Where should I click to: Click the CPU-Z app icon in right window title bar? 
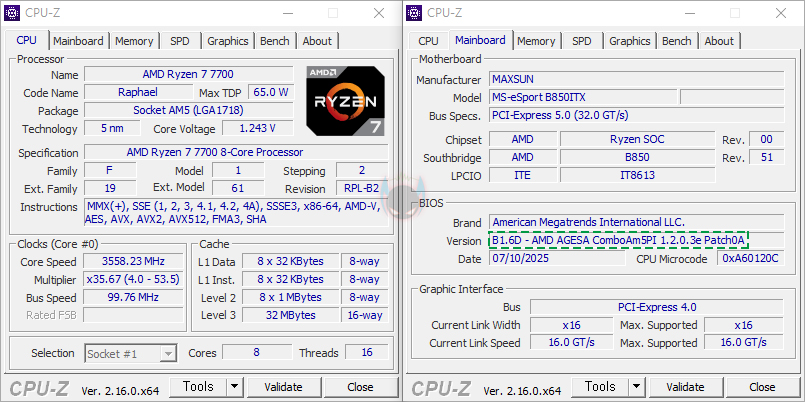(414, 13)
